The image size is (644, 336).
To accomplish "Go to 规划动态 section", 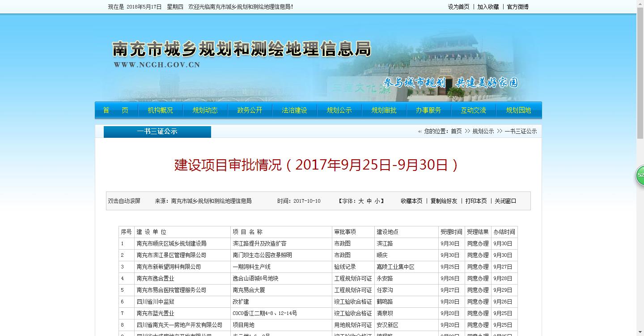I will [x=205, y=110].
